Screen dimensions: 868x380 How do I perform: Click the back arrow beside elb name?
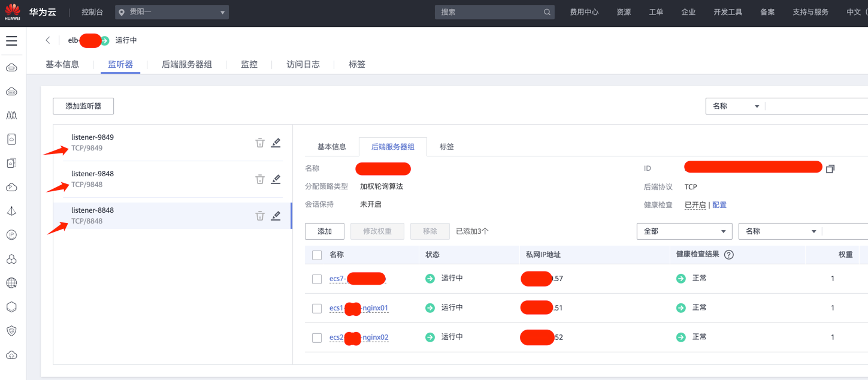tap(48, 40)
